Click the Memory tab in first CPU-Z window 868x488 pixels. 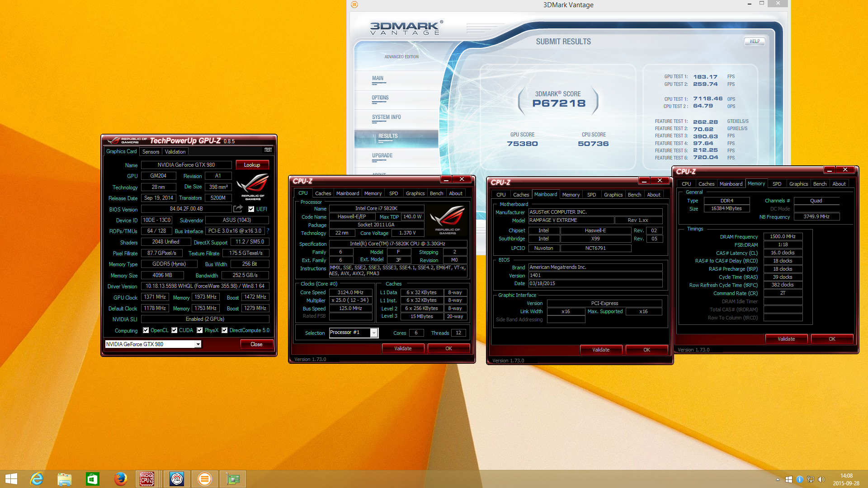[x=373, y=193]
